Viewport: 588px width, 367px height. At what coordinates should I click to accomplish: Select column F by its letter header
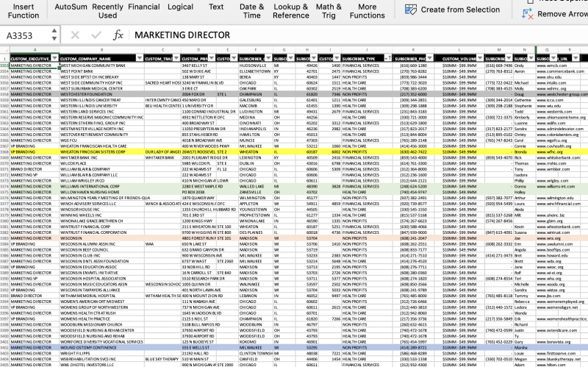pos(256,50)
